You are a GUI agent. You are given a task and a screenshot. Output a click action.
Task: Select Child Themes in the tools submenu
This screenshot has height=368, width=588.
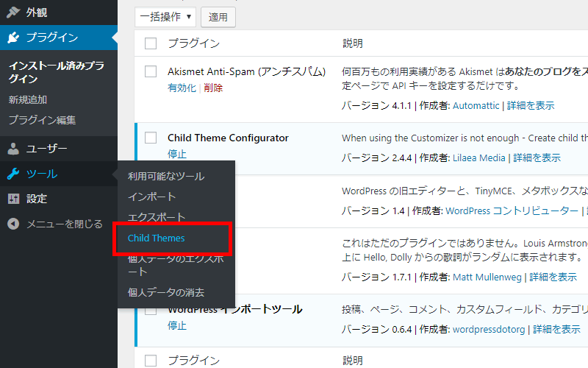click(x=156, y=238)
